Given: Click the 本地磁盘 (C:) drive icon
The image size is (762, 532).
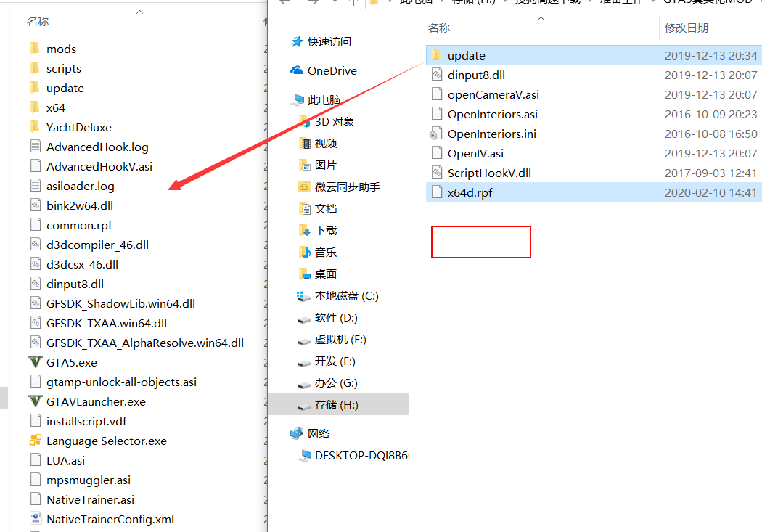Looking at the screenshot, I should click(x=304, y=296).
